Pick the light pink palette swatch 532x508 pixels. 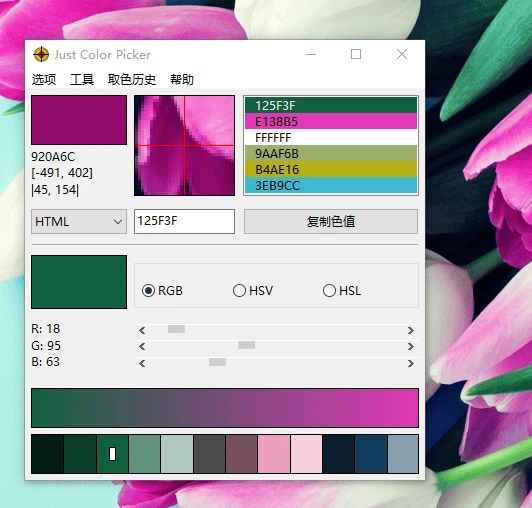(x=306, y=454)
